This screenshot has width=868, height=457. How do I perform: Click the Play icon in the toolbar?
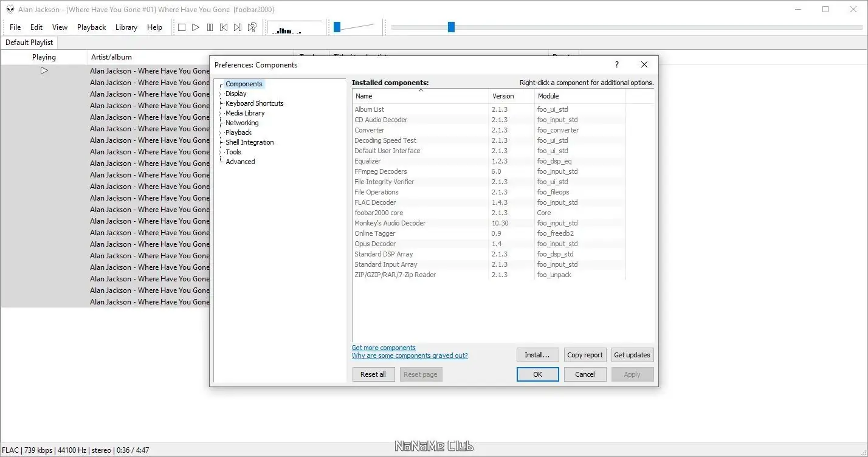click(196, 27)
